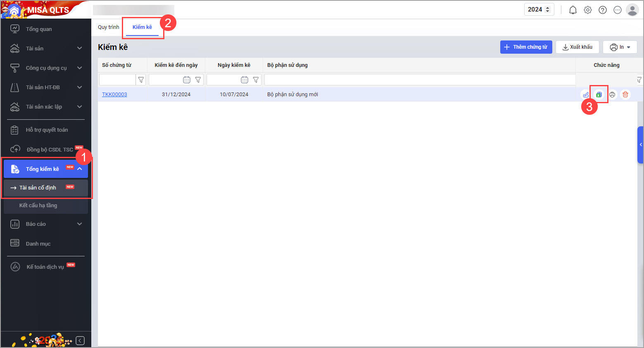Switch to the Quy trình tab
Viewport: 644px width, 348px height.
click(109, 27)
